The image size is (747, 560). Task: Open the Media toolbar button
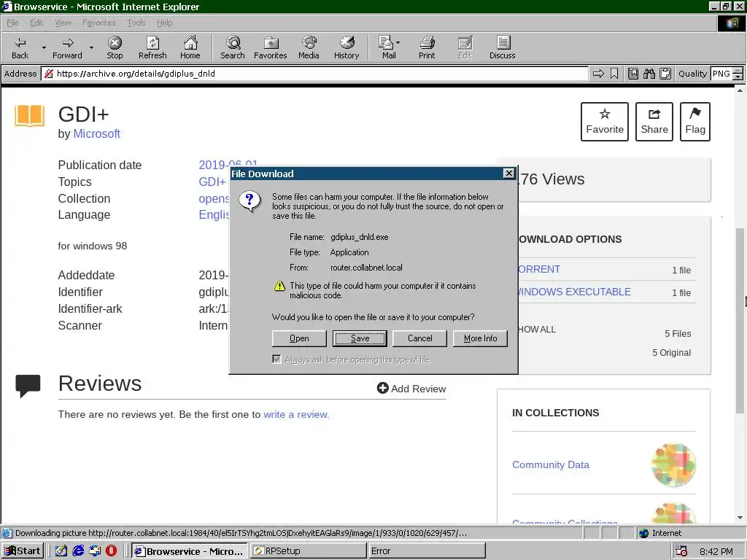pos(309,47)
